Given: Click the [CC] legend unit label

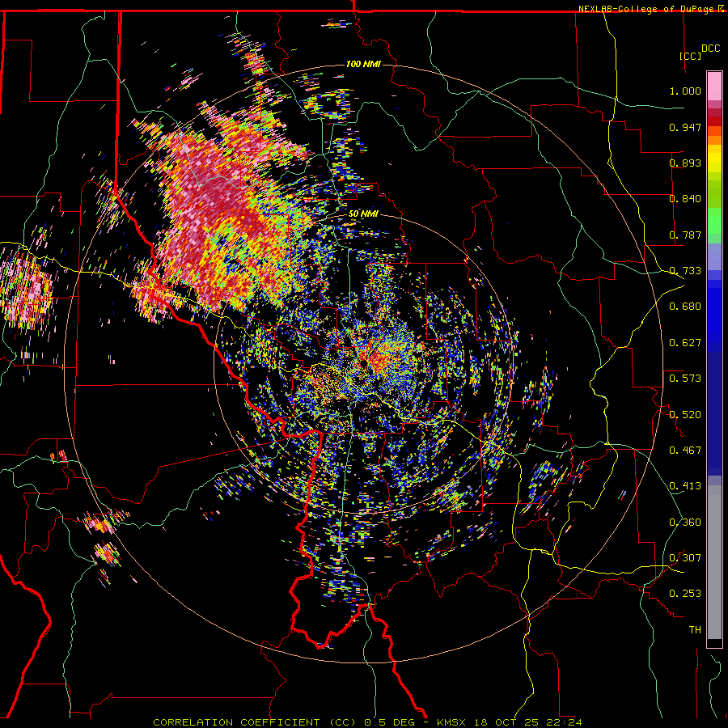Looking at the screenshot, I should [690, 56].
